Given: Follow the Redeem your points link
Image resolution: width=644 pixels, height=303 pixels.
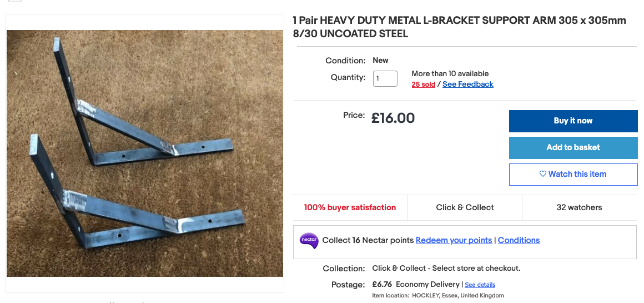Looking at the screenshot, I should click(x=454, y=240).
